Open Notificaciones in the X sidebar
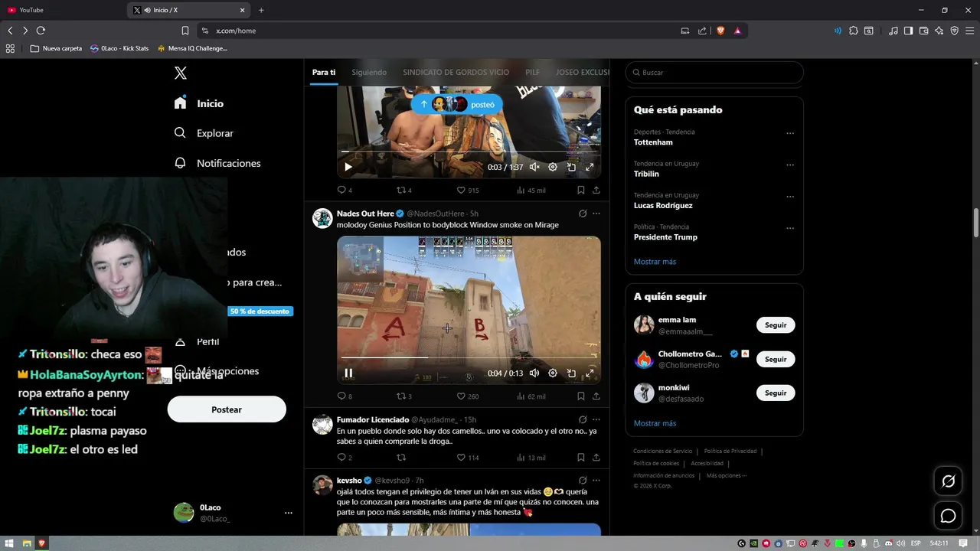The height and width of the screenshot is (551, 980). [x=217, y=163]
